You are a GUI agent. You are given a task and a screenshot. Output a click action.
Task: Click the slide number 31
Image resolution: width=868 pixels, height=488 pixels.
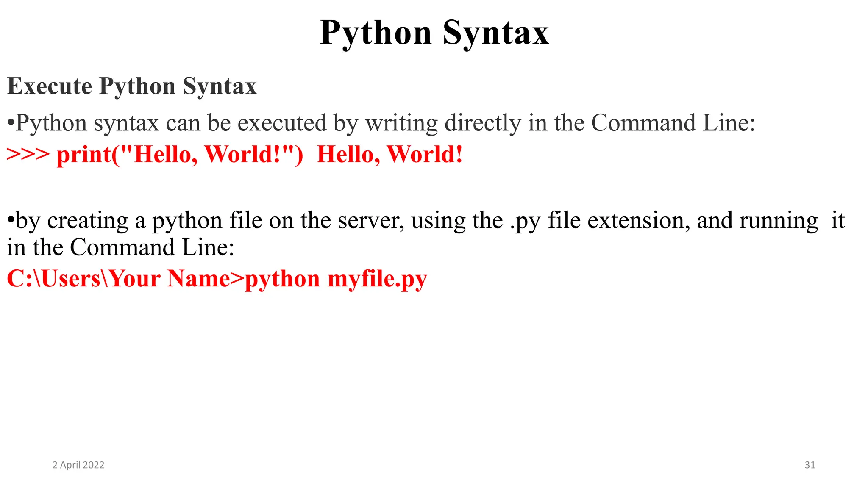pos(810,465)
